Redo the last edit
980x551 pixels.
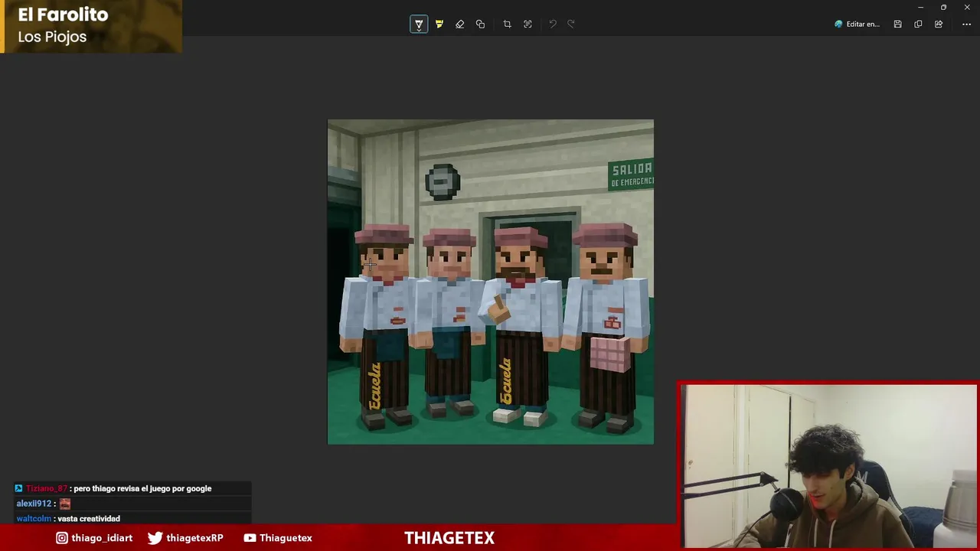(571, 24)
